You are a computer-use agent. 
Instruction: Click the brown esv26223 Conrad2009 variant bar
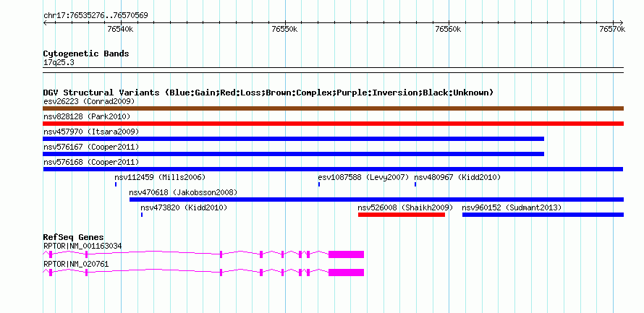point(333,108)
